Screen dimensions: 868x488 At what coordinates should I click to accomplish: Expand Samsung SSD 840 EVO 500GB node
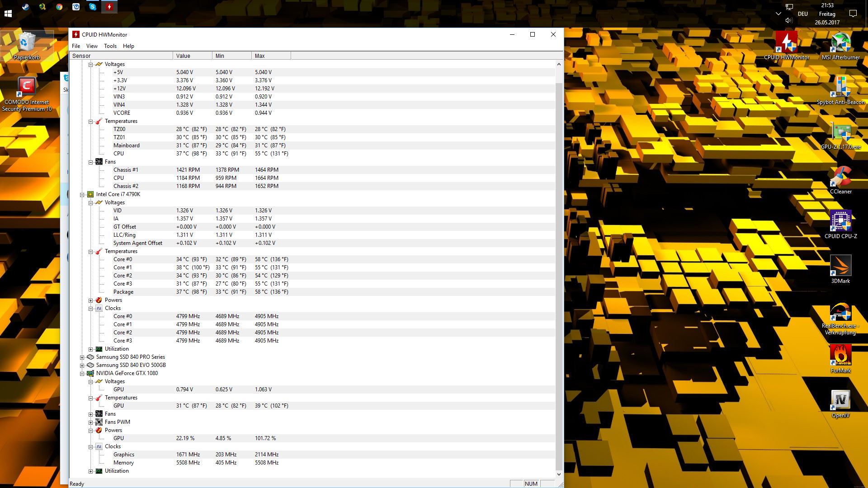tap(82, 365)
